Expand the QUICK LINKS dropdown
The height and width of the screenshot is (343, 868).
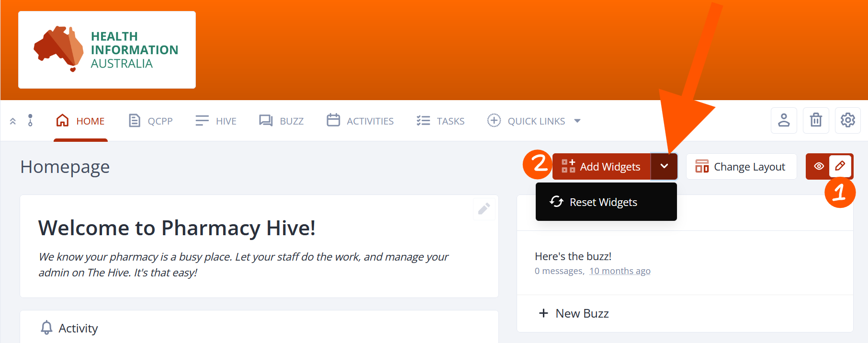(534, 121)
